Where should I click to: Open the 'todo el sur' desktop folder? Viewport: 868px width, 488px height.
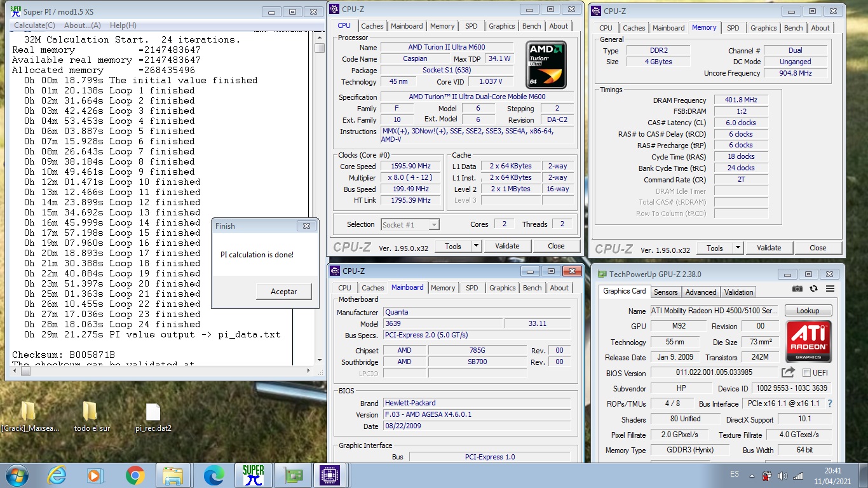pyautogui.click(x=91, y=417)
